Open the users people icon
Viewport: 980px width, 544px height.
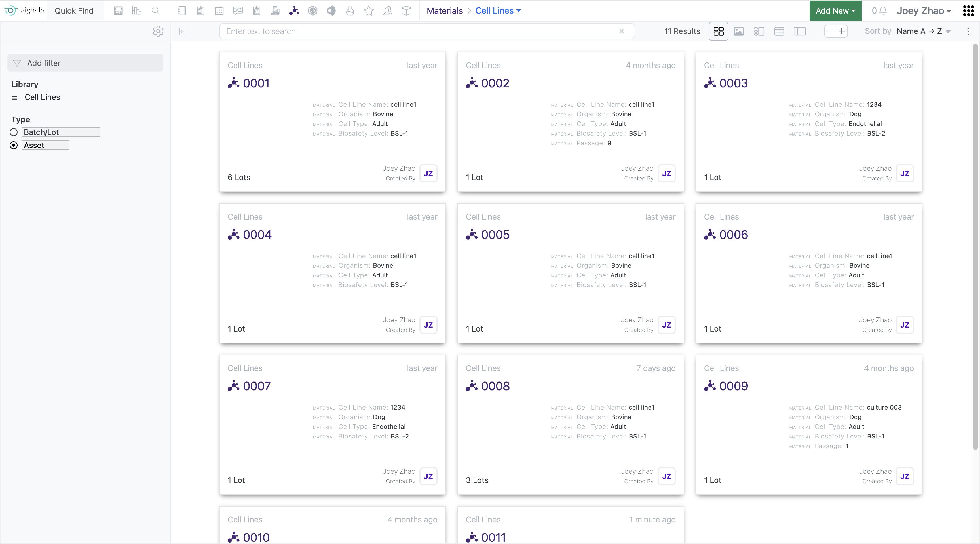click(x=388, y=11)
